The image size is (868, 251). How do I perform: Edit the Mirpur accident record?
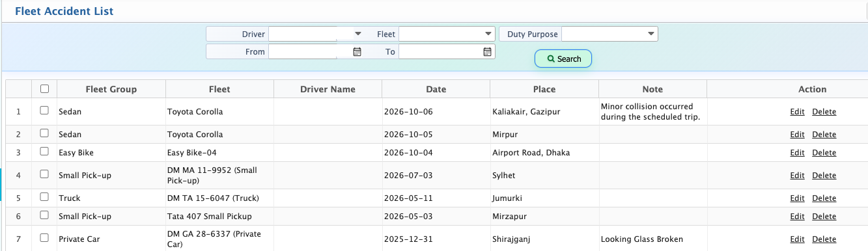coord(797,135)
